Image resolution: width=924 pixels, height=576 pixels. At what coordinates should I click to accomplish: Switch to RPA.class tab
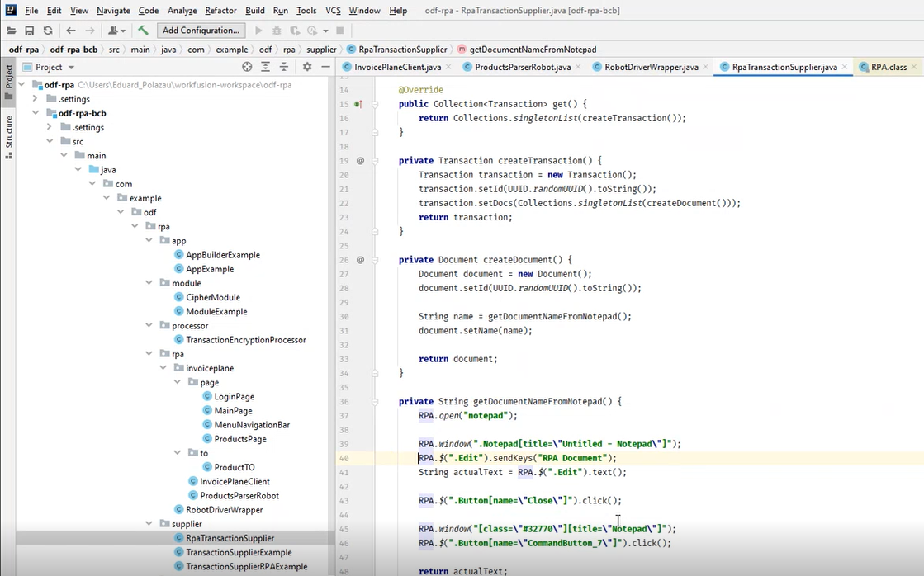pos(888,67)
